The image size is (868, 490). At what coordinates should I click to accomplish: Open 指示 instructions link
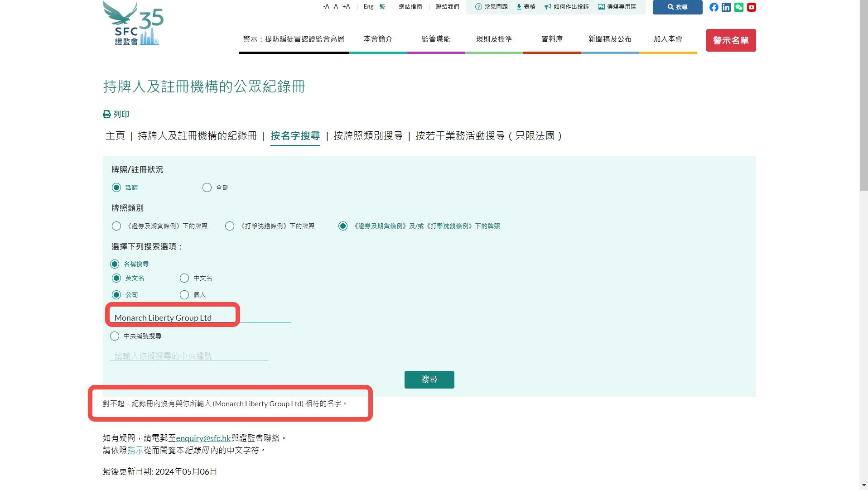pyautogui.click(x=135, y=450)
